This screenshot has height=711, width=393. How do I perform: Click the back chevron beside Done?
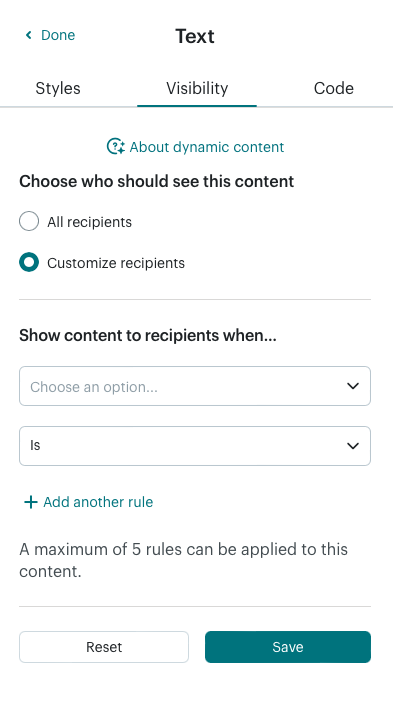pos(29,35)
